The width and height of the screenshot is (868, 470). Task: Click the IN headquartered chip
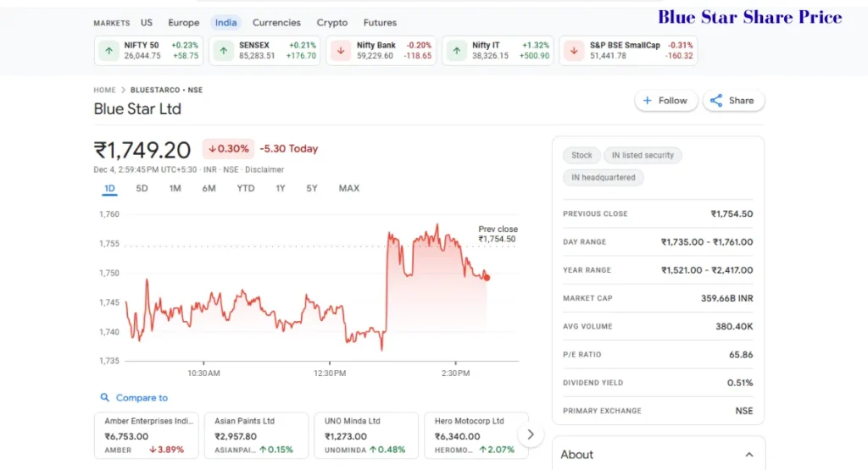[604, 178]
